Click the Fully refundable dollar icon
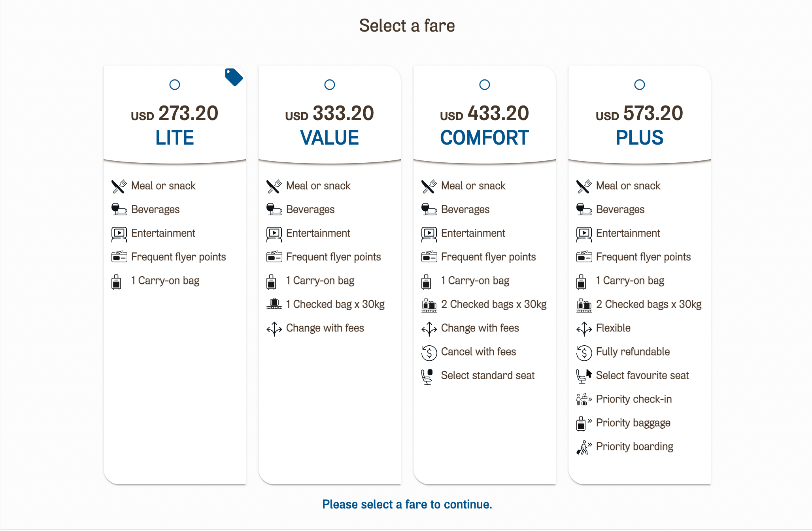The width and height of the screenshot is (812, 531). point(584,352)
